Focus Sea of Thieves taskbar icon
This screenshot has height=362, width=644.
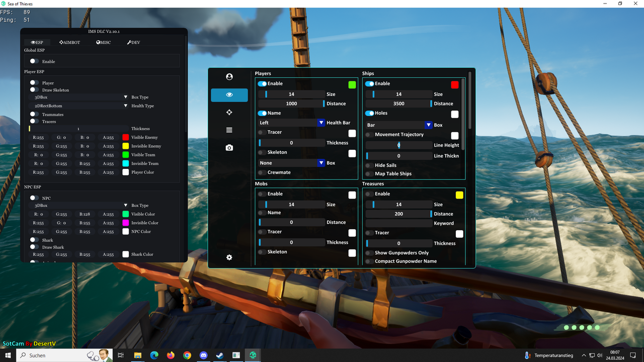(x=253, y=355)
